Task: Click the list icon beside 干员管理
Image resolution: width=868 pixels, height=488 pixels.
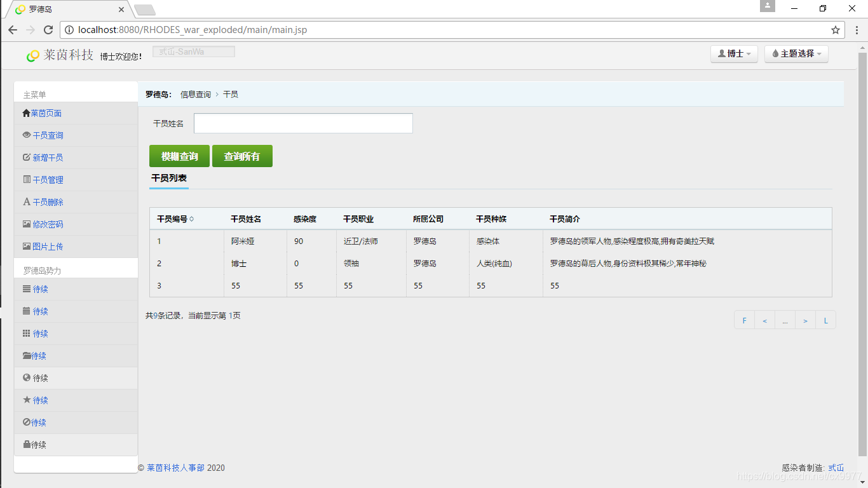Action: (x=27, y=180)
